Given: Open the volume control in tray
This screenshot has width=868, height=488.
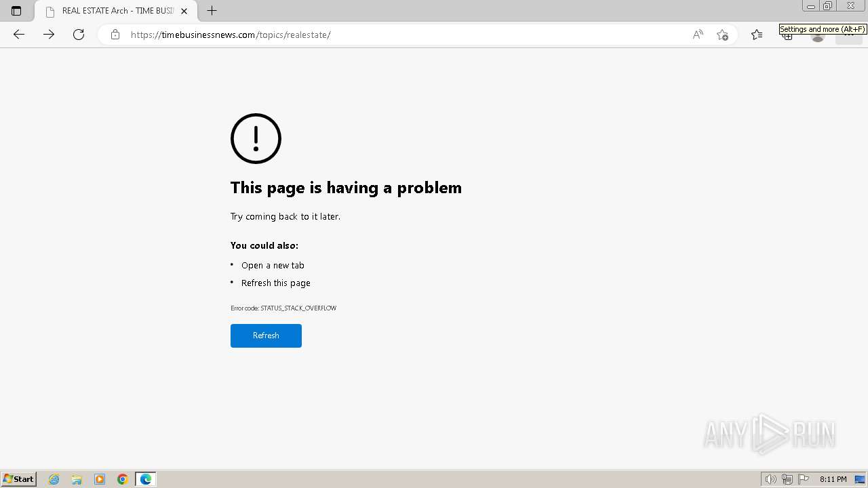Looking at the screenshot, I should [x=770, y=479].
